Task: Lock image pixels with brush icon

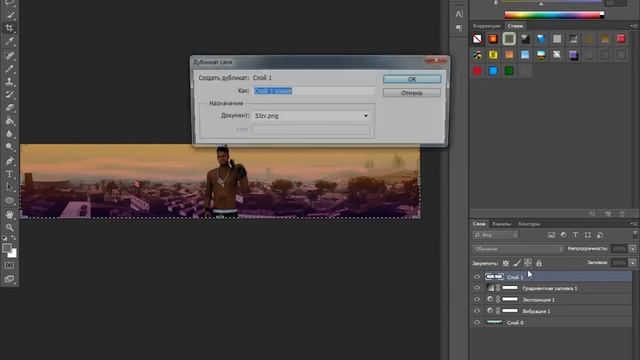Action: point(517,263)
